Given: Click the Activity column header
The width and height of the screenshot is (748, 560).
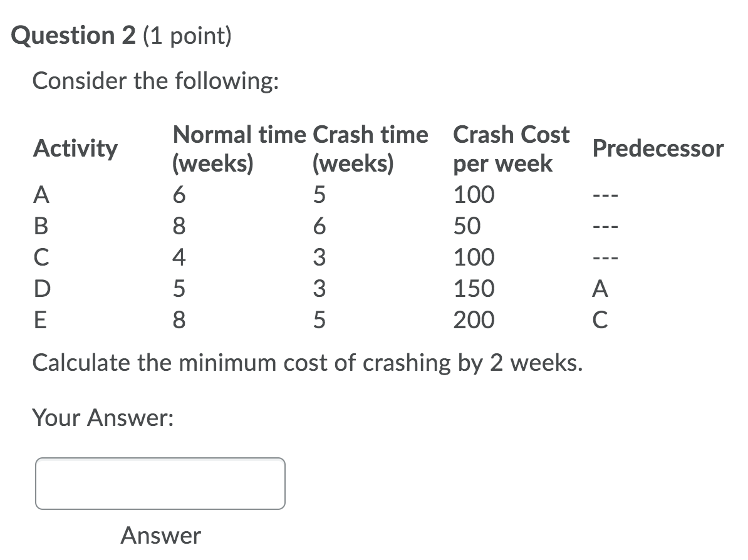Looking at the screenshot, I should [75, 149].
